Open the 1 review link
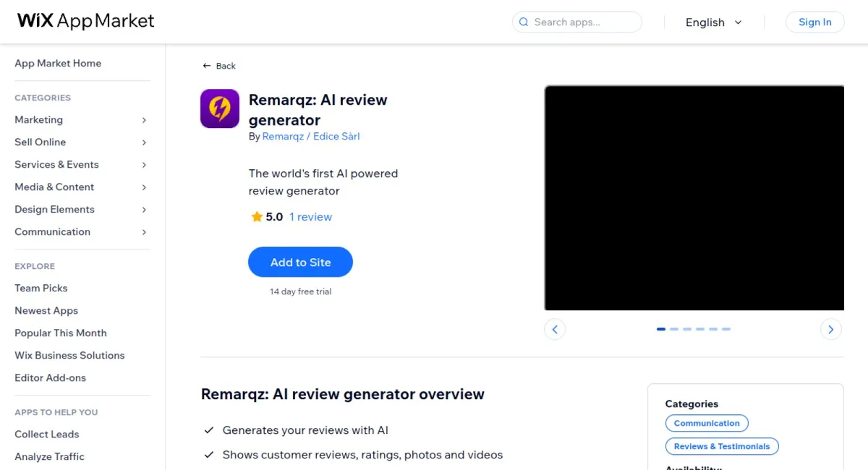Screen dimensions: 868x470 click(x=310, y=216)
